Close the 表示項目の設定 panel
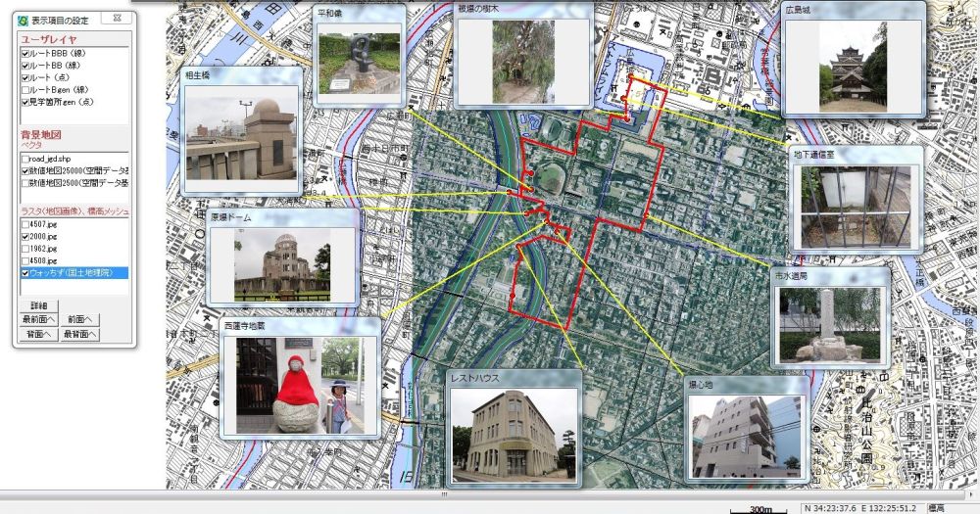This screenshot has width=980, height=514. click(117, 19)
